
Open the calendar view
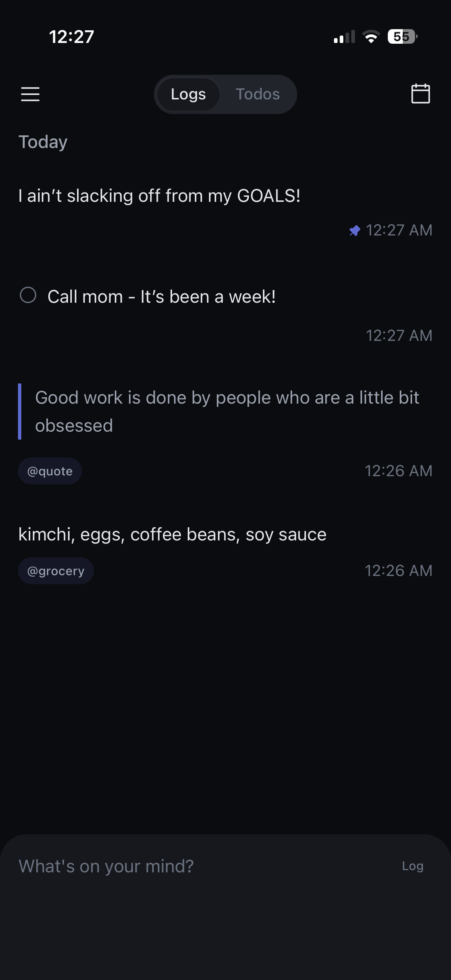421,94
